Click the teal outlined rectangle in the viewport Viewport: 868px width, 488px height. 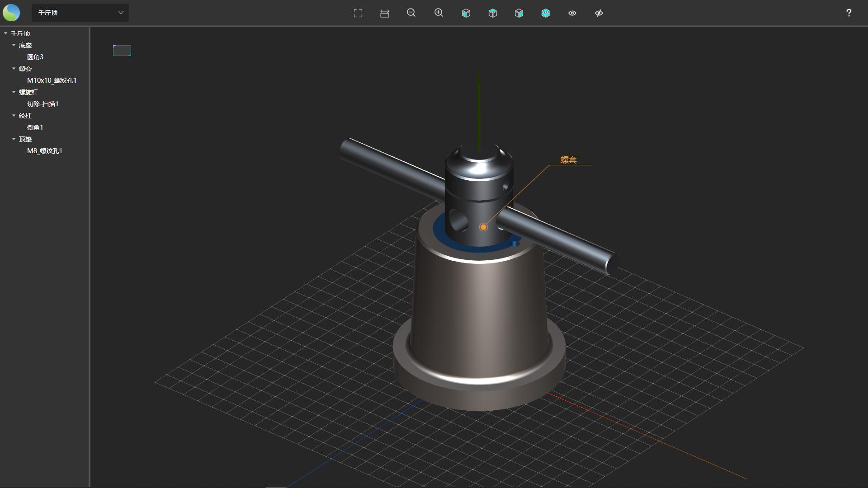tap(122, 51)
